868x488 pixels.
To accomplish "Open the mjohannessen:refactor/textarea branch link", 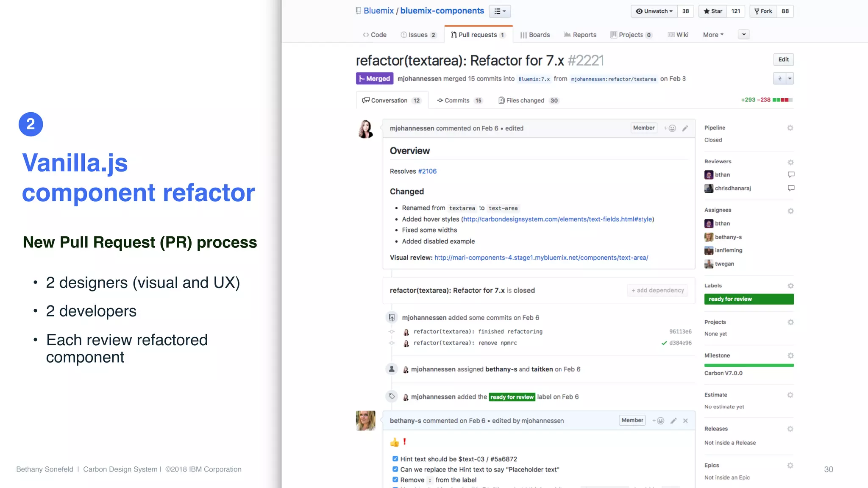I will 613,79.
